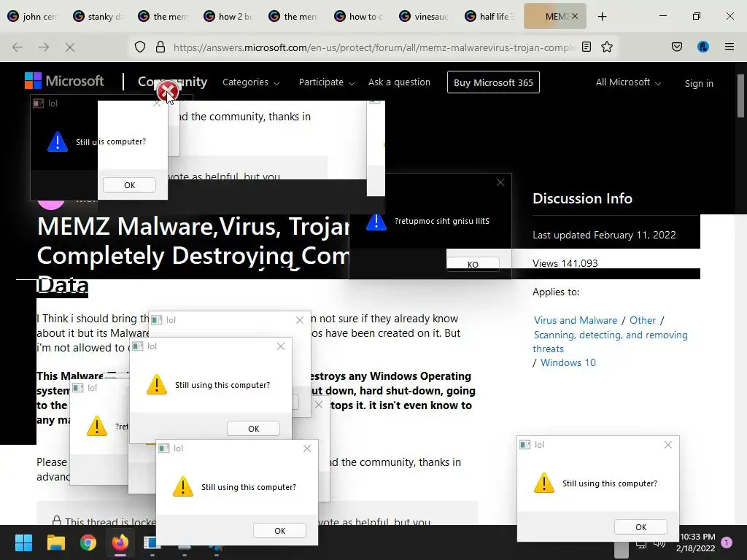The image size is (747, 560).
Task: Switch to the 'how 2 b' tab
Action: [228, 16]
